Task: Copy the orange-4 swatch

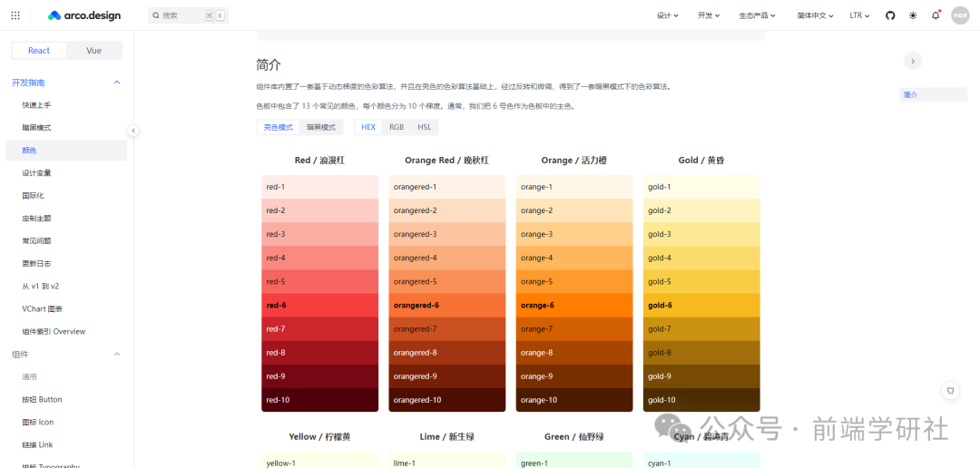Action: [574, 258]
